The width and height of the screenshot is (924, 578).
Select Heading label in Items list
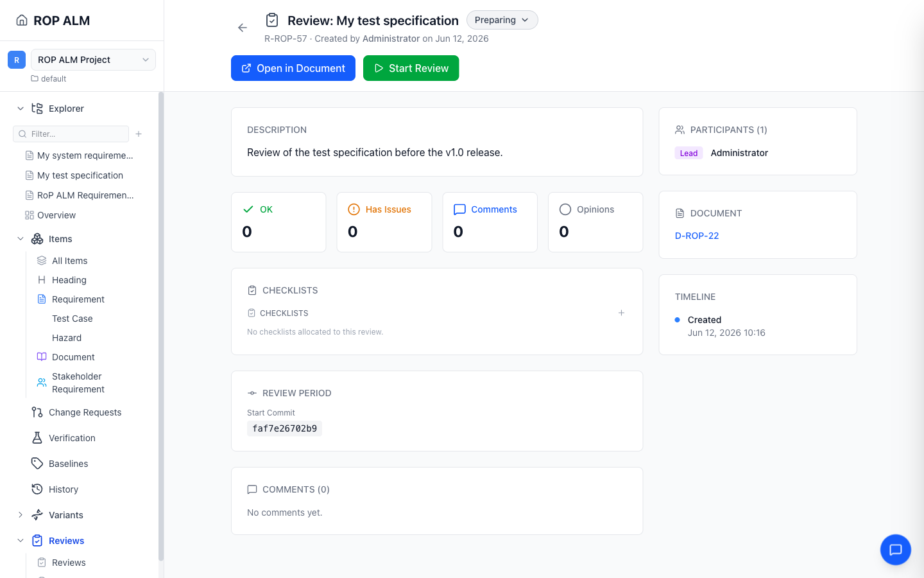click(x=69, y=280)
